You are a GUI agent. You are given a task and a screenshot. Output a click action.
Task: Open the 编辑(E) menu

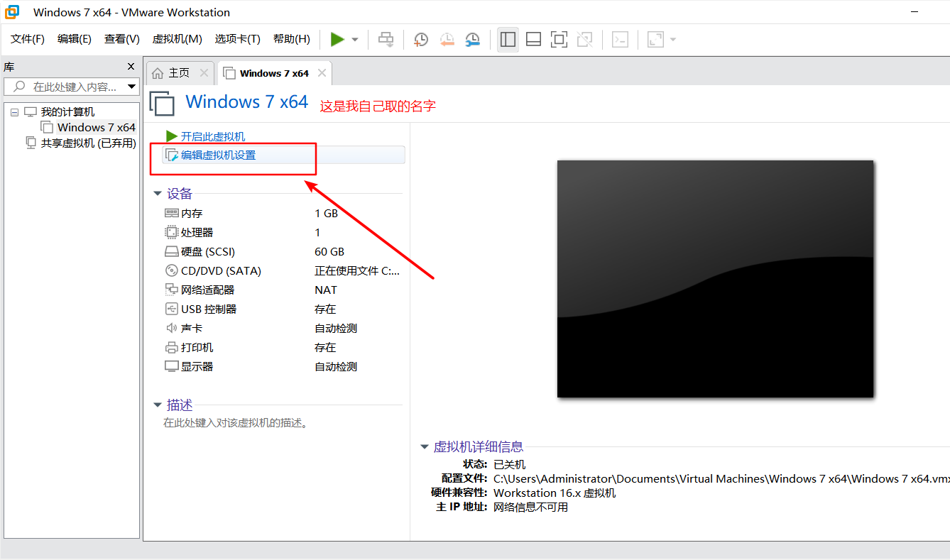point(74,39)
